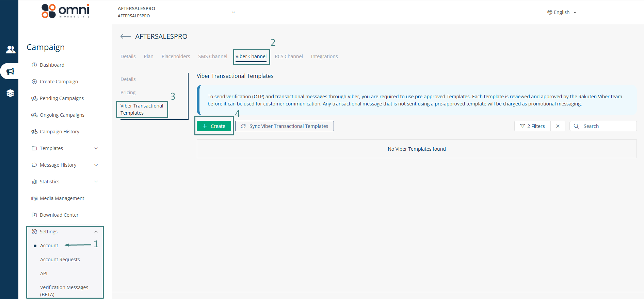Viewport: 644px width, 299px height.
Task: Click the Settings tools icon
Action: [x=34, y=232]
